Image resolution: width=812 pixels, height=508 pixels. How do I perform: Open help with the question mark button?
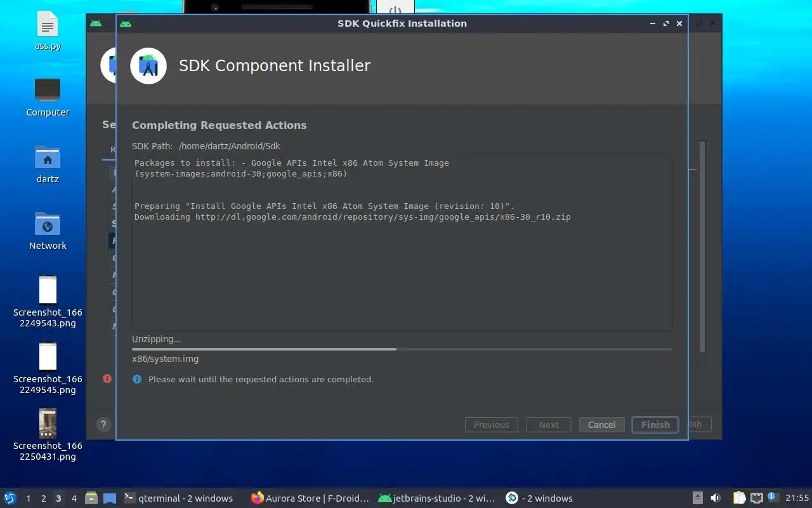pos(103,425)
